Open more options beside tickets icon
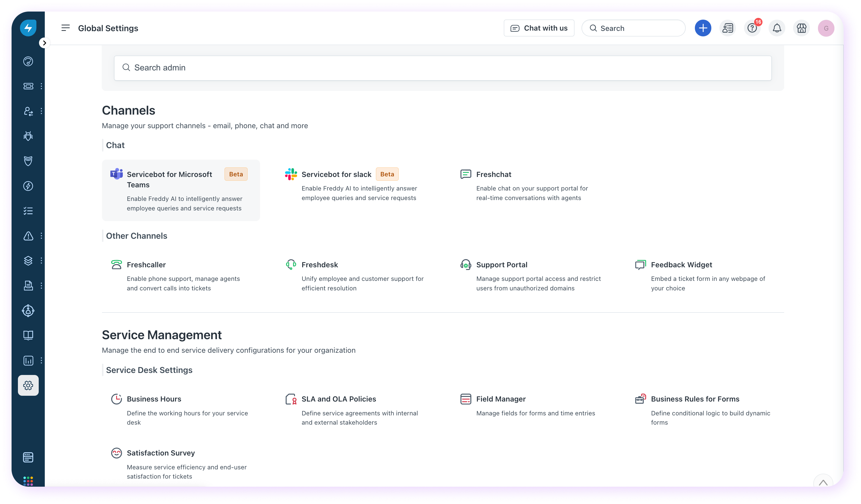Image resolution: width=861 pixels, height=504 pixels. (x=41, y=86)
